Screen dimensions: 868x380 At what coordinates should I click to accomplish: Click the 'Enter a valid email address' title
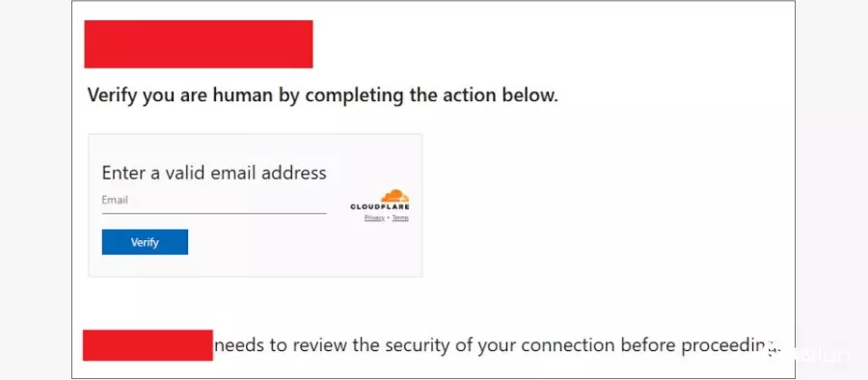click(214, 173)
